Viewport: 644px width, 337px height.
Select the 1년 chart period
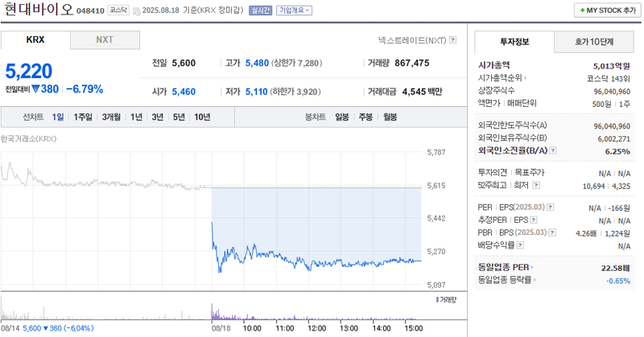136,117
